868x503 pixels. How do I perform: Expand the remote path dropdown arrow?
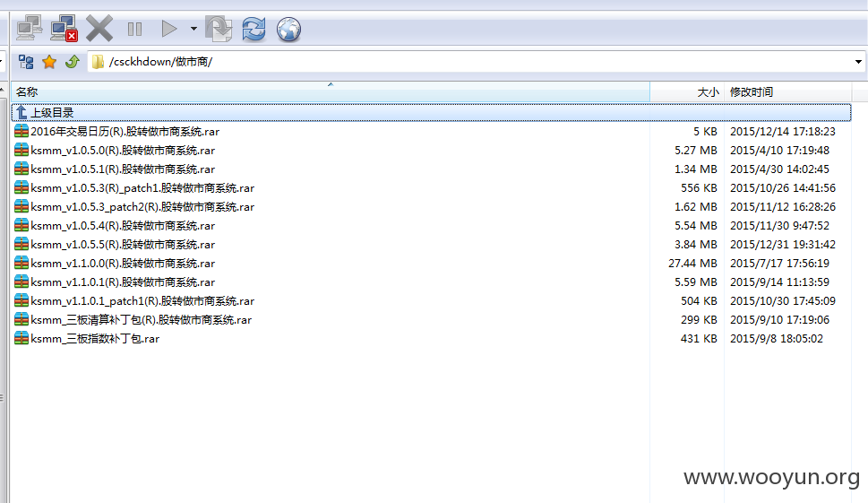pyautogui.click(x=858, y=62)
